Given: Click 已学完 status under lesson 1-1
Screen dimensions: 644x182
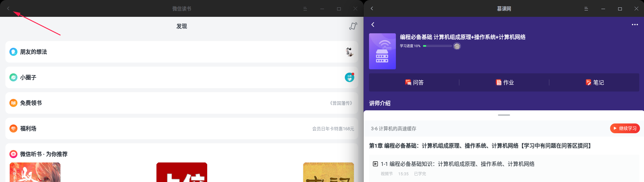Looking at the screenshot, I should (420, 174).
